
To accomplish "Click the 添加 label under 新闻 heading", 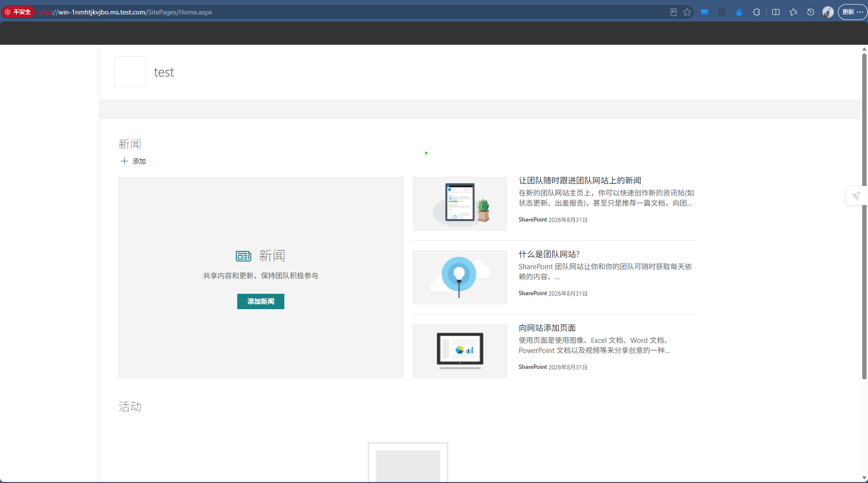I will [139, 161].
